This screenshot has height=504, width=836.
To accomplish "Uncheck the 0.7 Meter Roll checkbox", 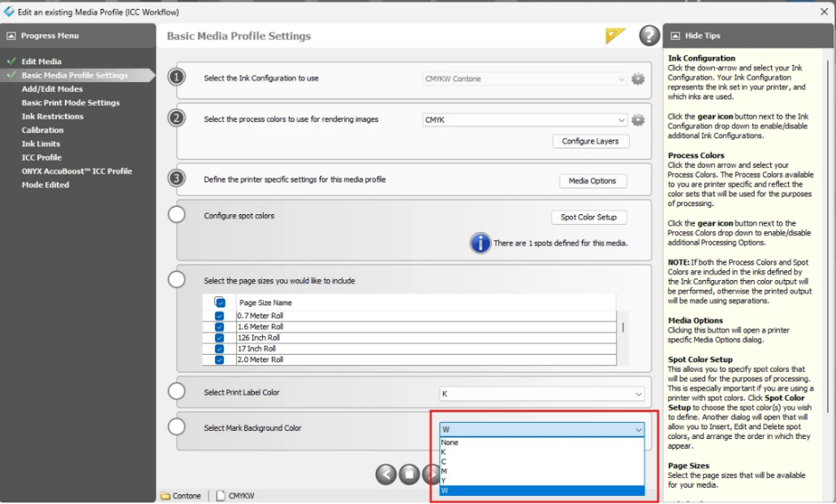I will pyautogui.click(x=219, y=316).
